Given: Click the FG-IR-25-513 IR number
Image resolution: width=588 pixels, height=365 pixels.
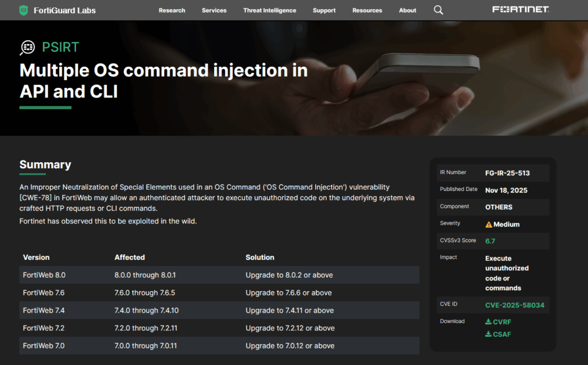Looking at the screenshot, I should pyautogui.click(x=508, y=173).
